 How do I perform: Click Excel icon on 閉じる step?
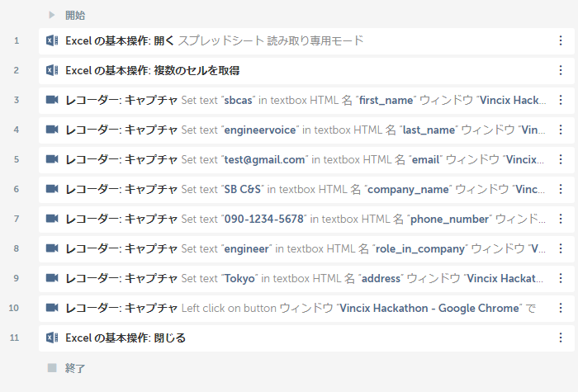52,338
